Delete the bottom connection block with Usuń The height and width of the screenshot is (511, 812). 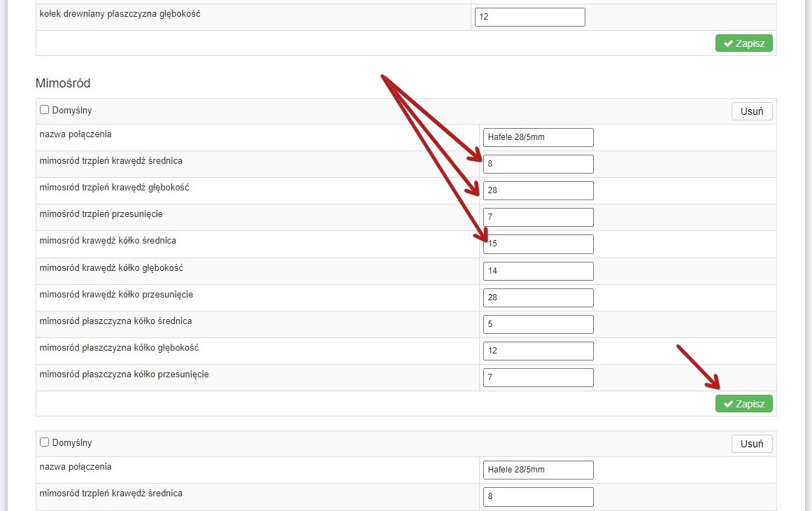click(x=751, y=444)
